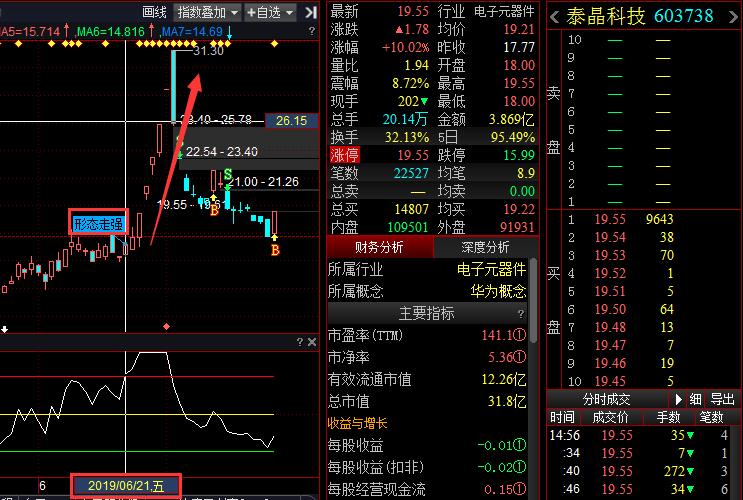
Task: Close the lower indicator panel
Action: (x=312, y=342)
